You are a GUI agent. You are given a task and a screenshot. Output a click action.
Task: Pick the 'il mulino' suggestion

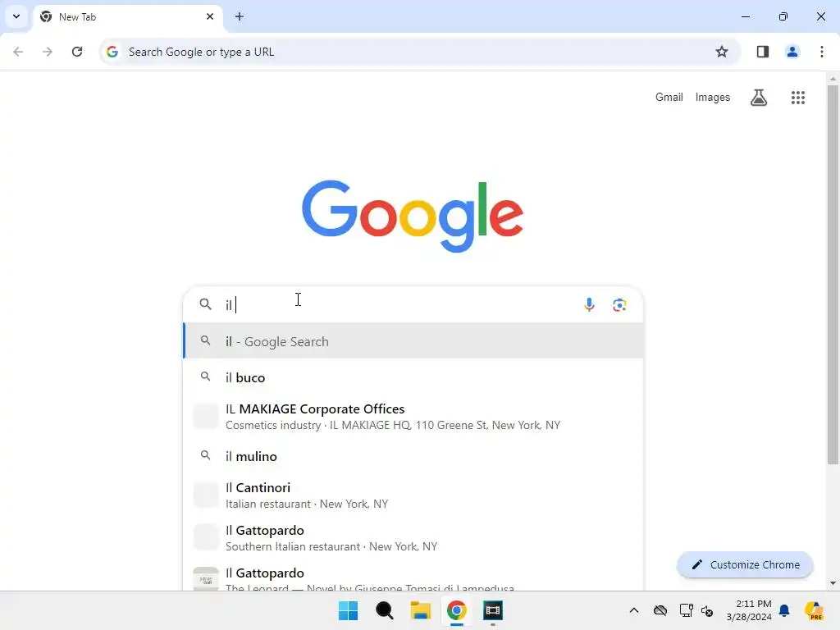(413, 456)
